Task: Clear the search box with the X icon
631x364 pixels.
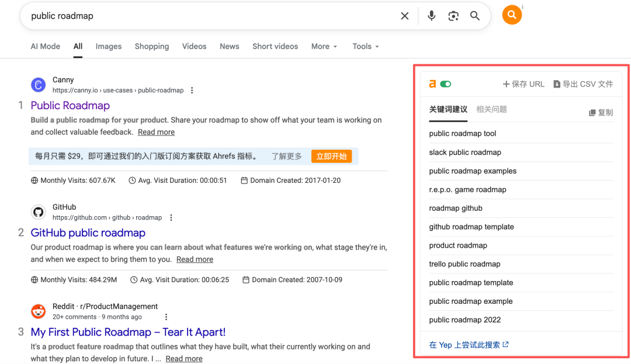Action: pyautogui.click(x=404, y=16)
